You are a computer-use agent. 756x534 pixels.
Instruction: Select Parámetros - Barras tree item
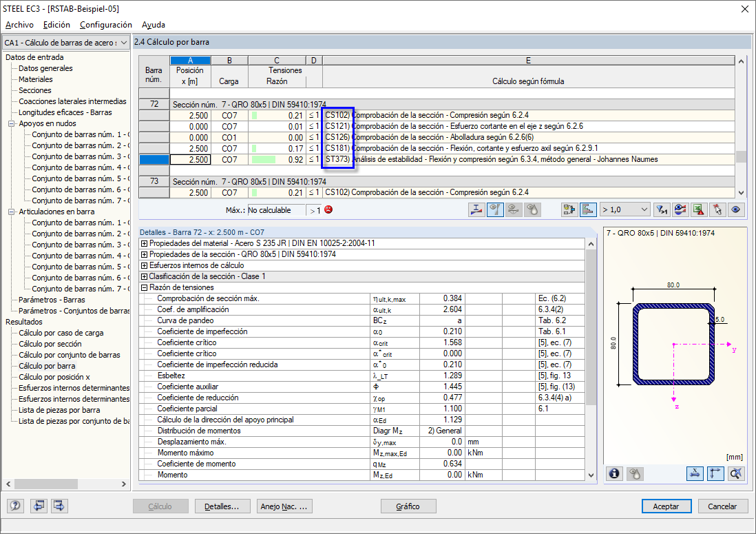(52, 300)
